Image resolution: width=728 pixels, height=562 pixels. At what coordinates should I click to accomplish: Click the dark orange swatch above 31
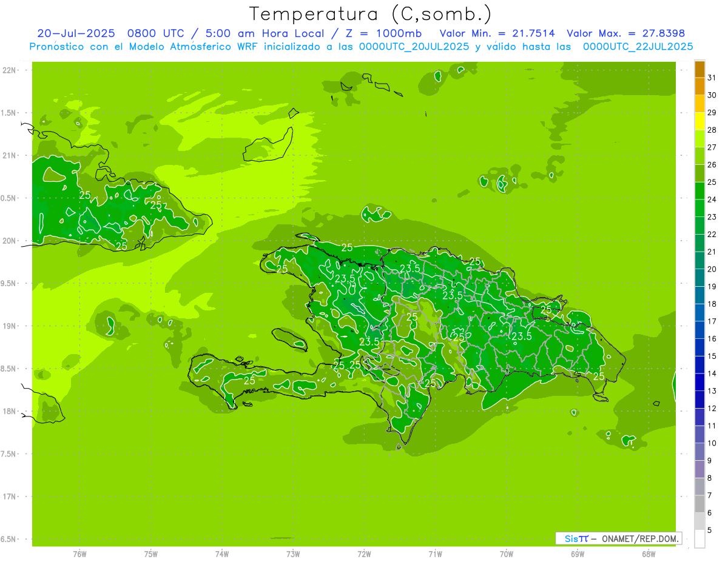[x=699, y=69]
